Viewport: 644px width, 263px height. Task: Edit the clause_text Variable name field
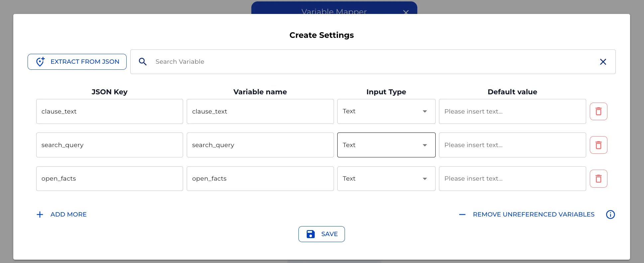coord(260,111)
